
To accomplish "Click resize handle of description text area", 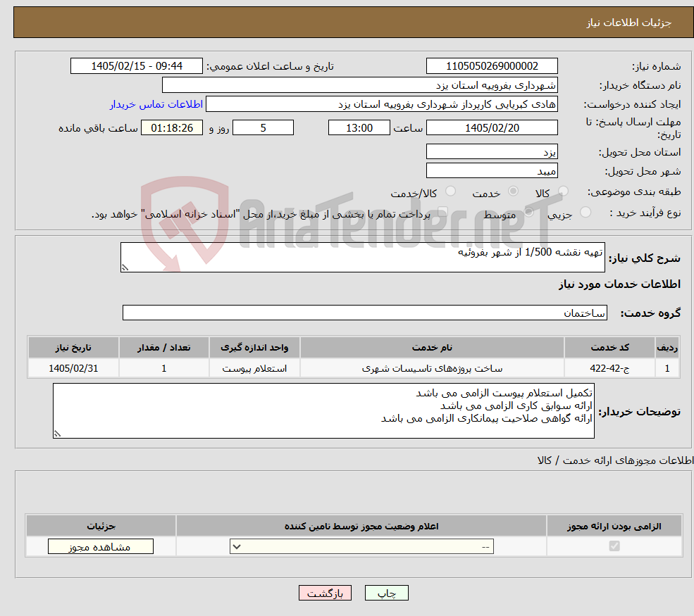I will click(x=125, y=268).
